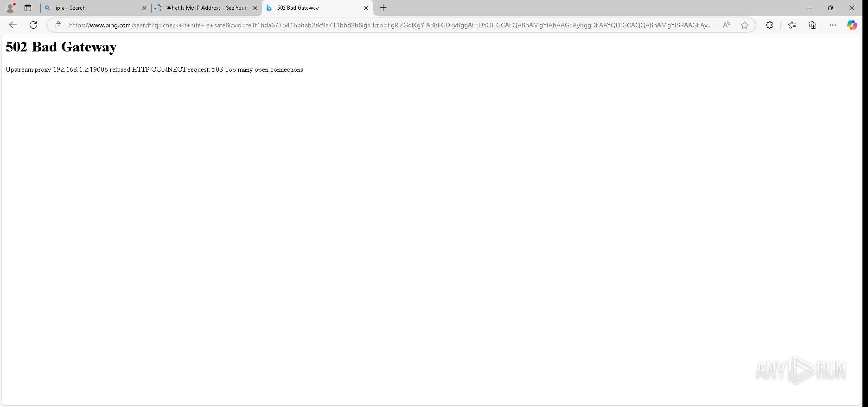This screenshot has height=407, width=868.
Task: Click the '502 Bad Gateway' heading
Action: point(61,47)
